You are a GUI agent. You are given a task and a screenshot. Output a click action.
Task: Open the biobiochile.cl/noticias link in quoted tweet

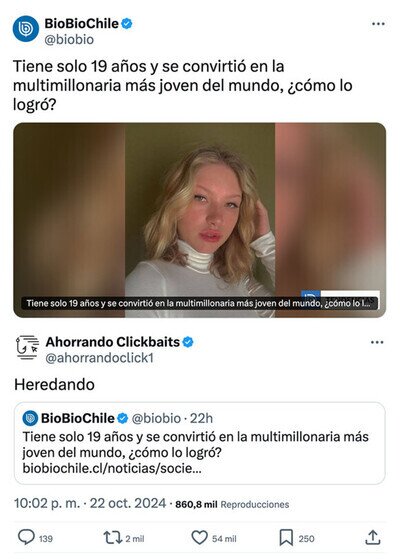(x=112, y=468)
